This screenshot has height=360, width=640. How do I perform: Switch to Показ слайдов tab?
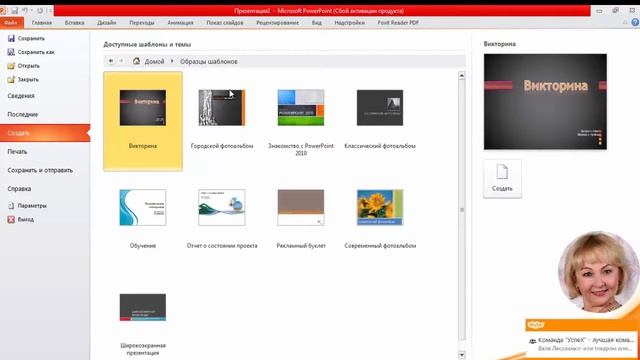[x=224, y=23]
